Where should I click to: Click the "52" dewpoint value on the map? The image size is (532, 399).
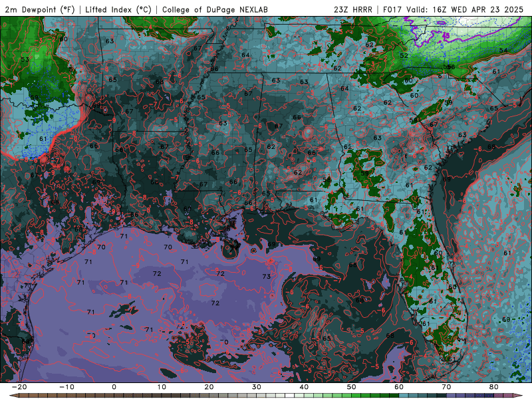(404, 56)
